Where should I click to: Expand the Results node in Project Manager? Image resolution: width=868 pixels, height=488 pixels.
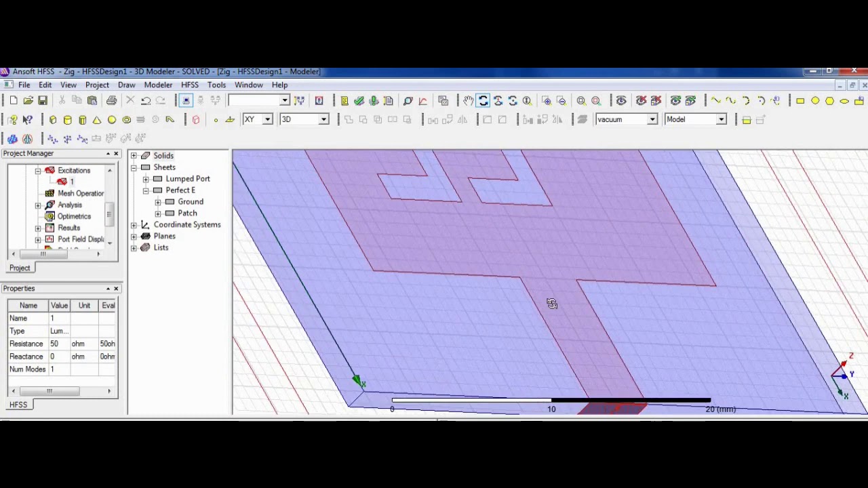(x=38, y=228)
